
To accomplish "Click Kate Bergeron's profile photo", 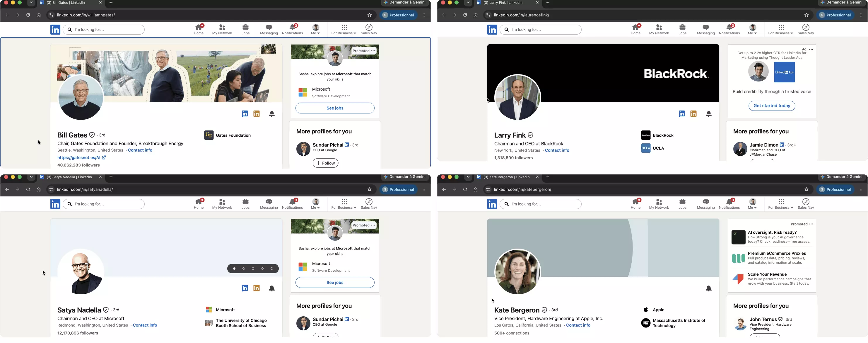I will click(x=517, y=271).
